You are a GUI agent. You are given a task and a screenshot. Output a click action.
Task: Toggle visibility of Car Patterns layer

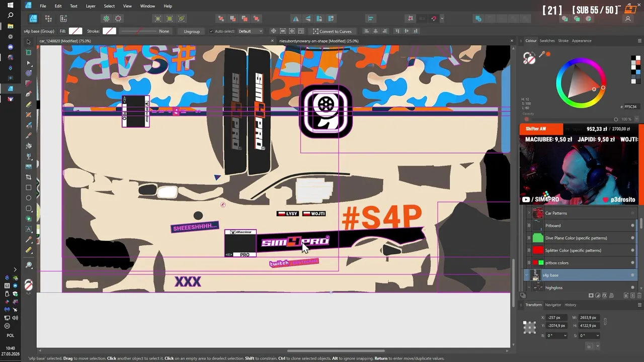(x=632, y=213)
